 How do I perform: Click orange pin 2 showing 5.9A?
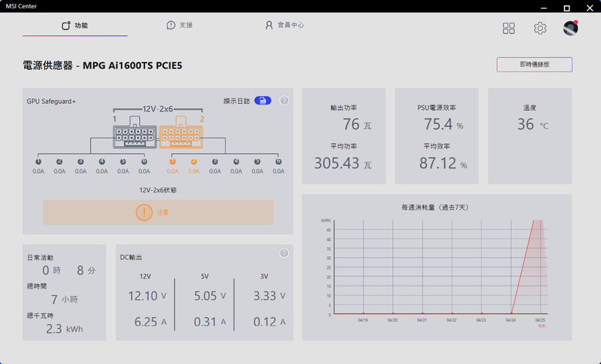tap(194, 162)
